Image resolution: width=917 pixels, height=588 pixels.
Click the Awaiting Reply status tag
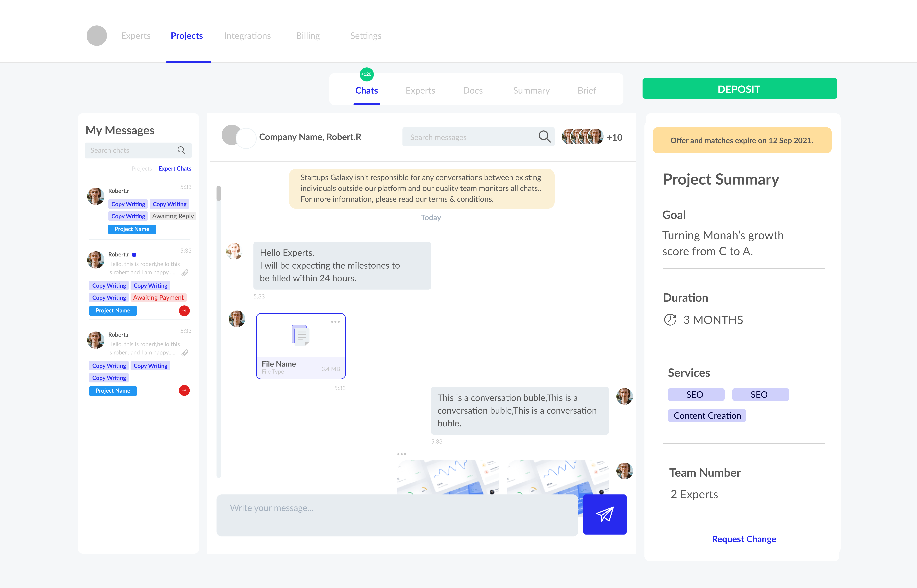173,216
